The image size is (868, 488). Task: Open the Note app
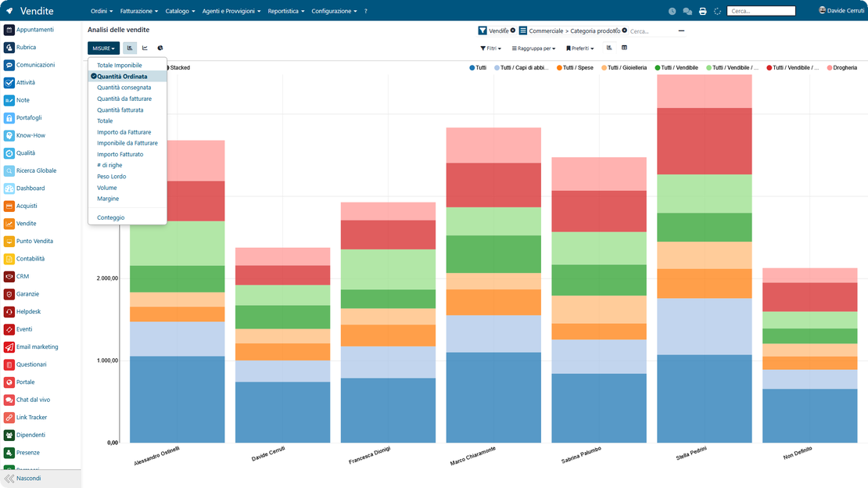[x=17, y=100]
